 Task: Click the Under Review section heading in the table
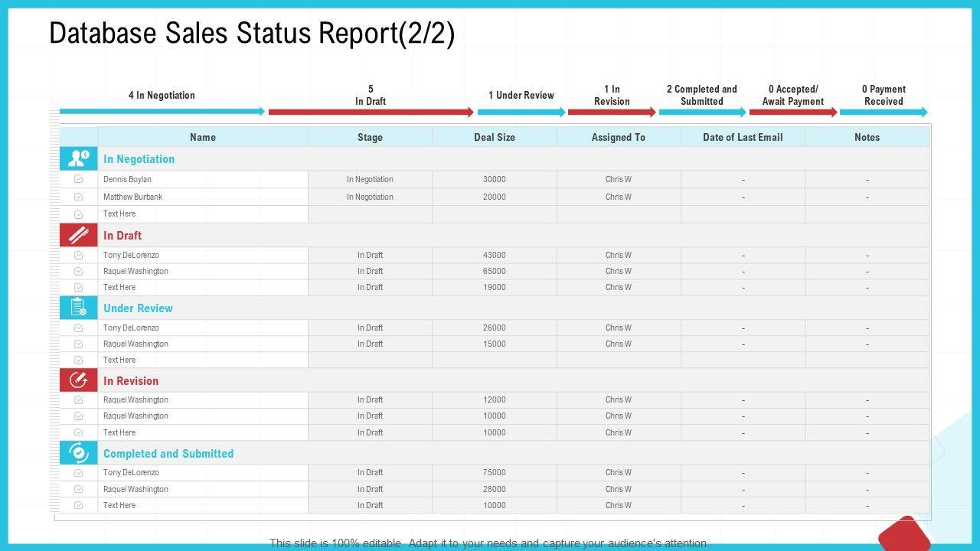138,308
